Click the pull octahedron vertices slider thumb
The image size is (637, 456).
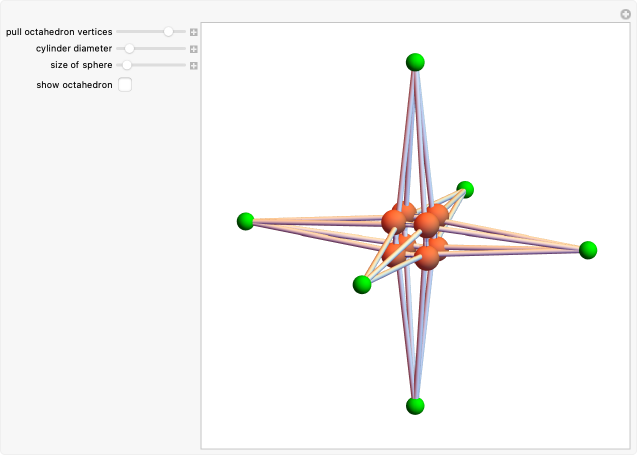168,32
